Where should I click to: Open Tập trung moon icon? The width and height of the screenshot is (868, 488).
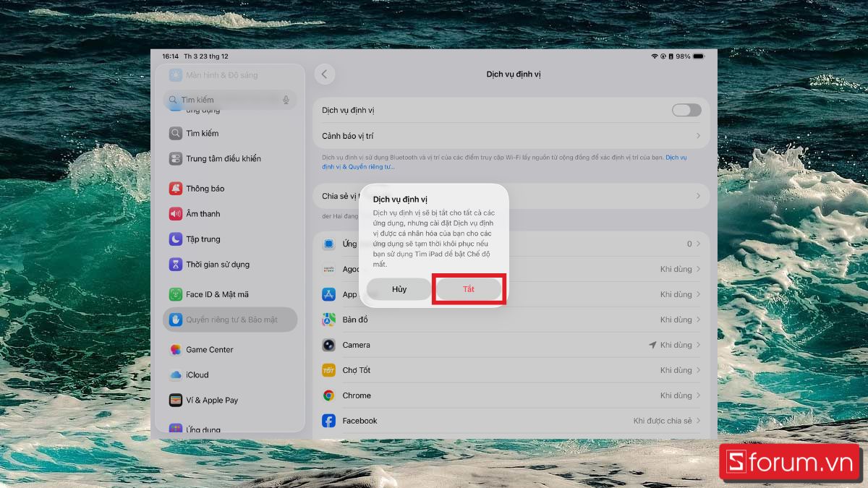[x=176, y=239]
